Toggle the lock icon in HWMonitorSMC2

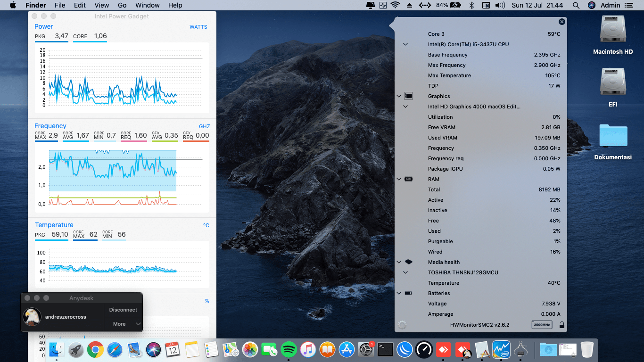[x=561, y=325]
